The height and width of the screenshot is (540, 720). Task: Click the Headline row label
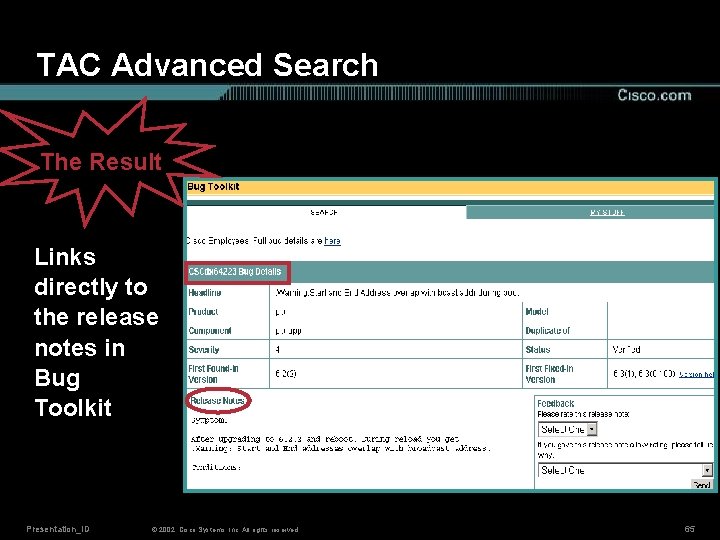pos(205,292)
